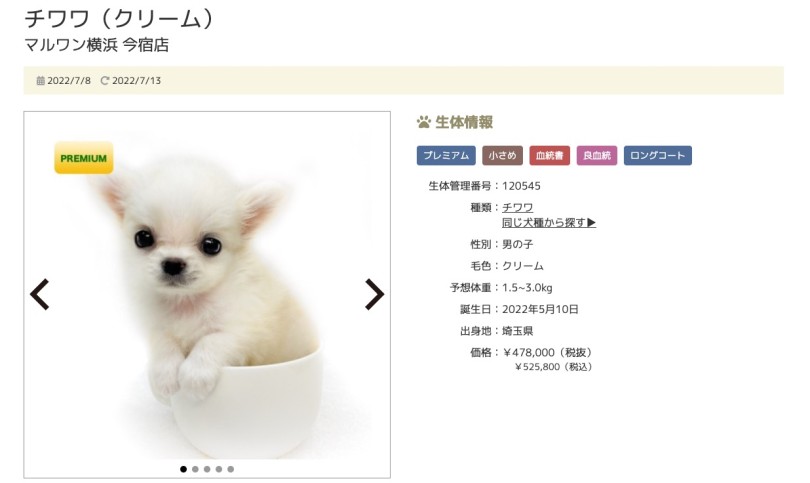Click the previous image arrow
The image size is (810, 483).
pyautogui.click(x=40, y=294)
